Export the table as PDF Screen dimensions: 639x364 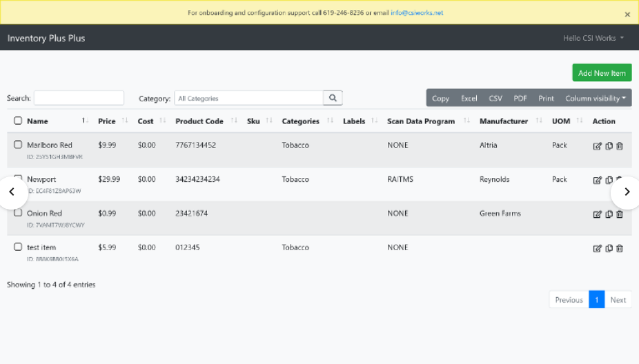[520, 98]
